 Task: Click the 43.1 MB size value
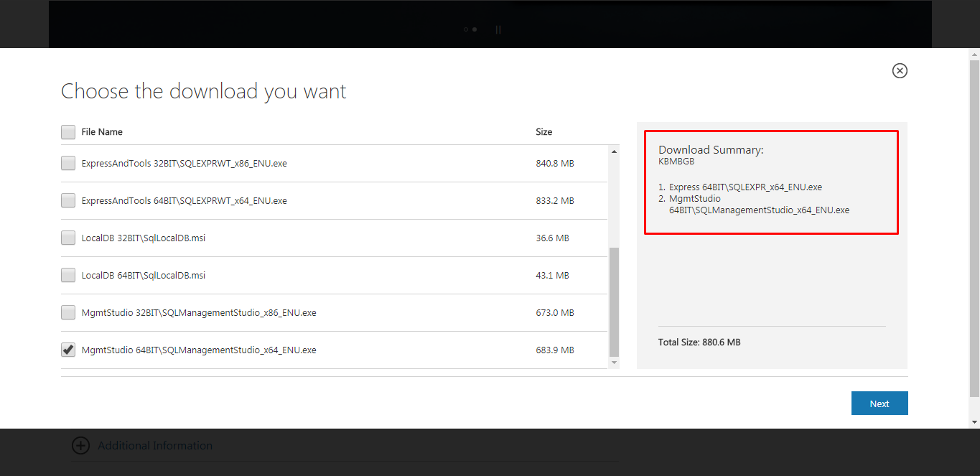pyautogui.click(x=552, y=276)
